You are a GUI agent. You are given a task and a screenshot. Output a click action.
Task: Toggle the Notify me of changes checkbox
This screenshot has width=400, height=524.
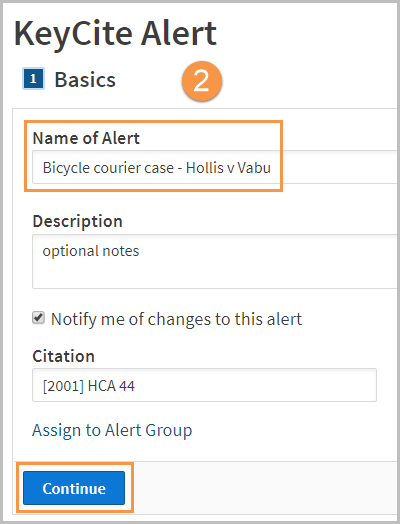click(x=38, y=317)
